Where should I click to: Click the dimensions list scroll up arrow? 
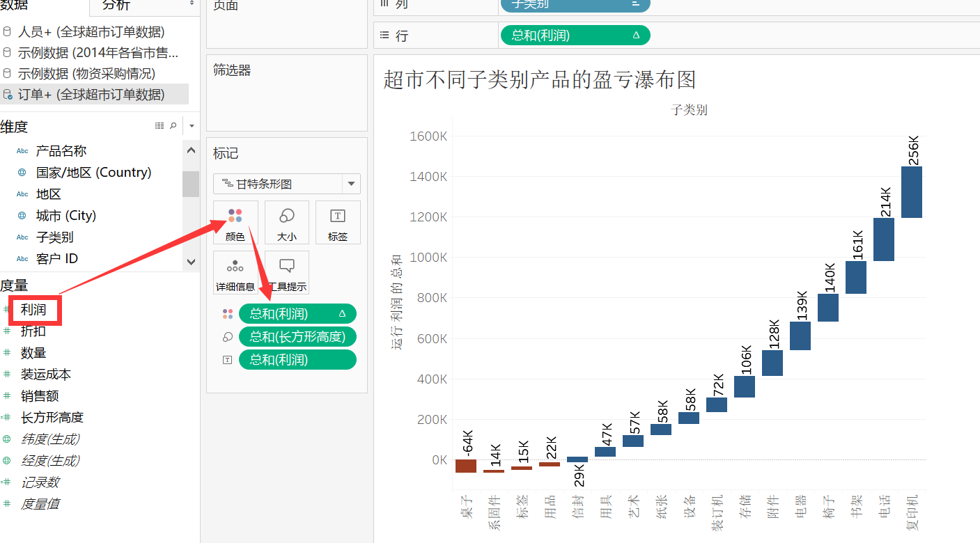coord(191,149)
